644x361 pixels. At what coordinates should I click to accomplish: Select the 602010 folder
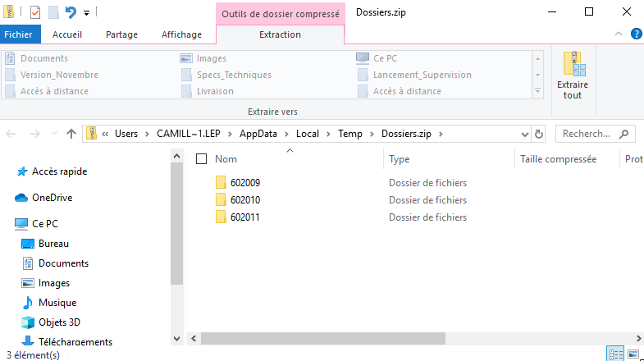[x=245, y=199]
